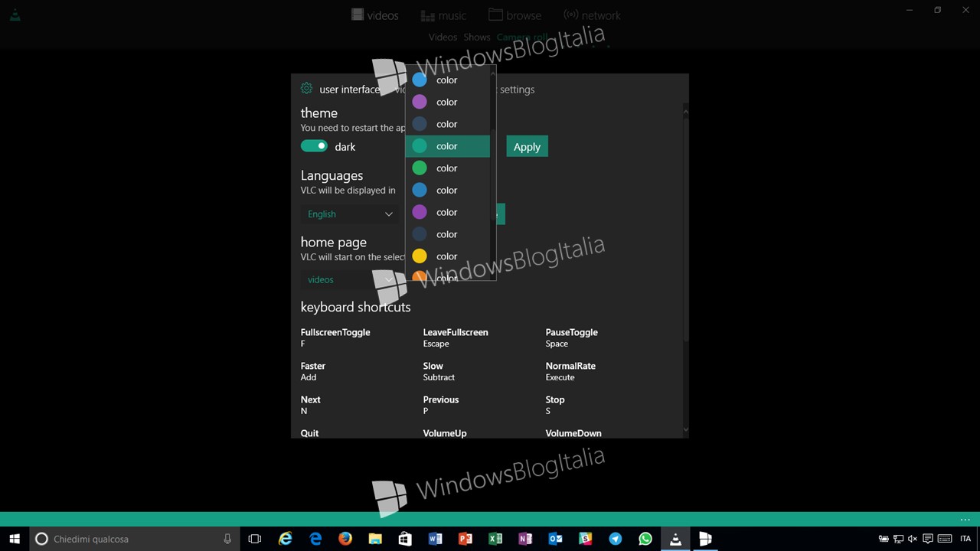
Task: Open the Windows Start menu
Action: click(x=15, y=539)
